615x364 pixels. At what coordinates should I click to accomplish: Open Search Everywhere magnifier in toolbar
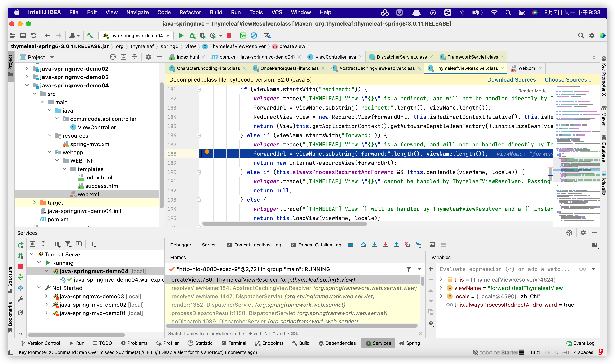pyautogui.click(x=581, y=36)
